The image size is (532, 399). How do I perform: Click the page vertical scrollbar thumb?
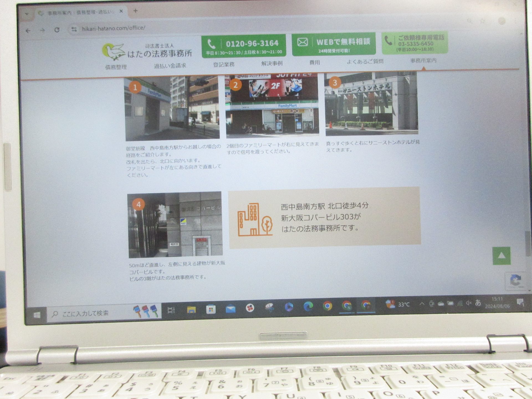tap(528, 244)
